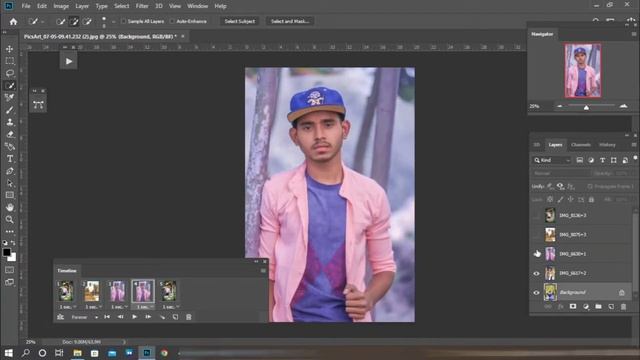Add a layer mask

coord(573,307)
